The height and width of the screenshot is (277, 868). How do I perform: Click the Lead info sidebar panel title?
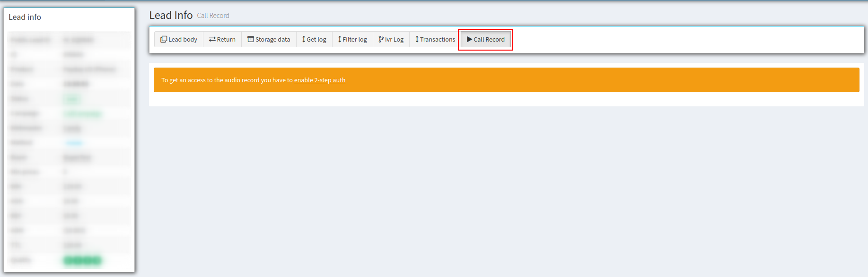coord(25,17)
